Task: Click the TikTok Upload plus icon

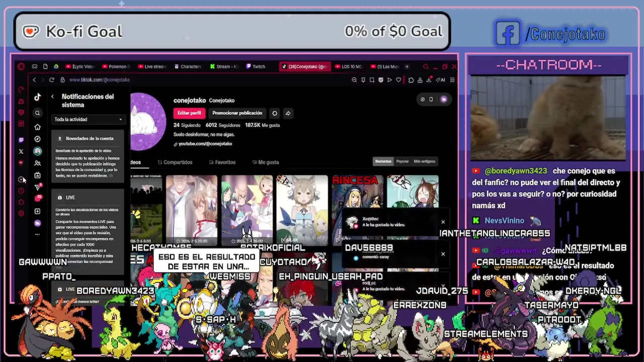Action: (x=37, y=211)
